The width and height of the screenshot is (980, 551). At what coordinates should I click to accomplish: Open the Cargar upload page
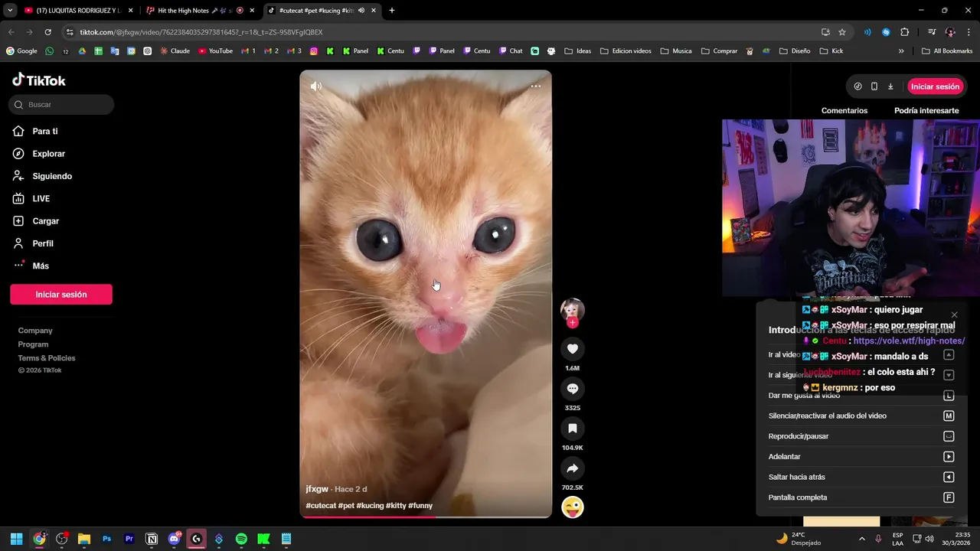tap(45, 221)
